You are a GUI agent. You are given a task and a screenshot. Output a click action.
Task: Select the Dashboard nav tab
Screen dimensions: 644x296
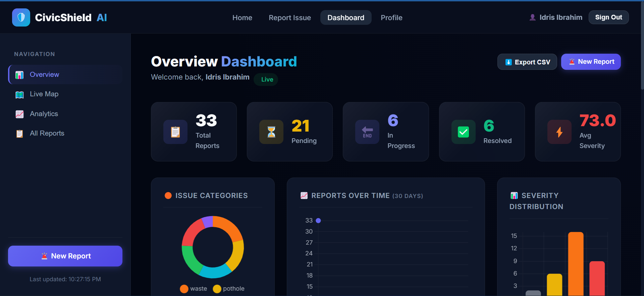346,17
